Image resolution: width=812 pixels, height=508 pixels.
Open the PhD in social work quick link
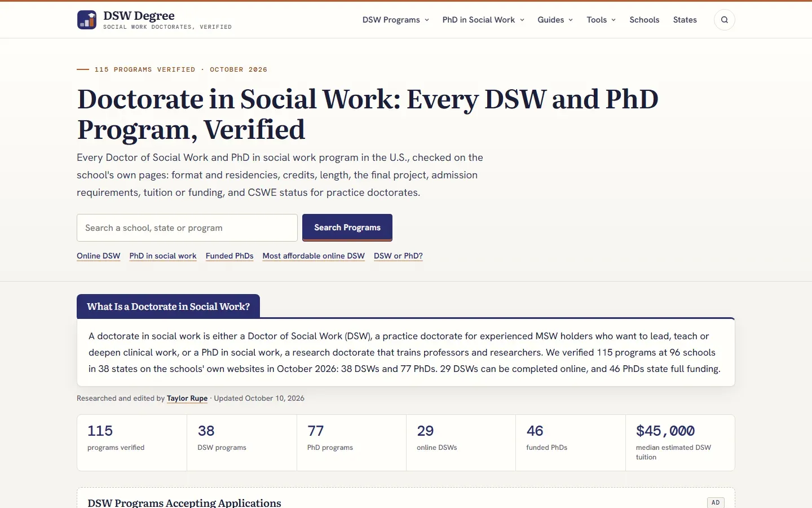pos(163,256)
